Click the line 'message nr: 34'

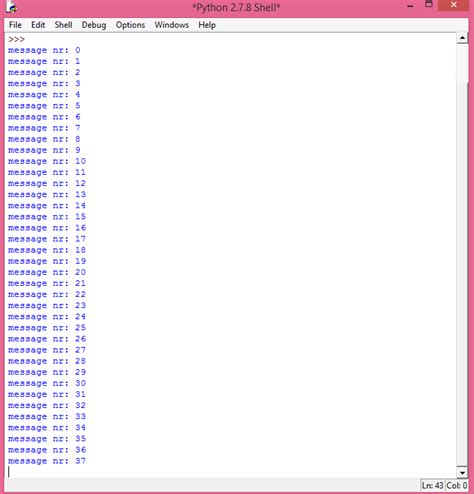click(47, 428)
